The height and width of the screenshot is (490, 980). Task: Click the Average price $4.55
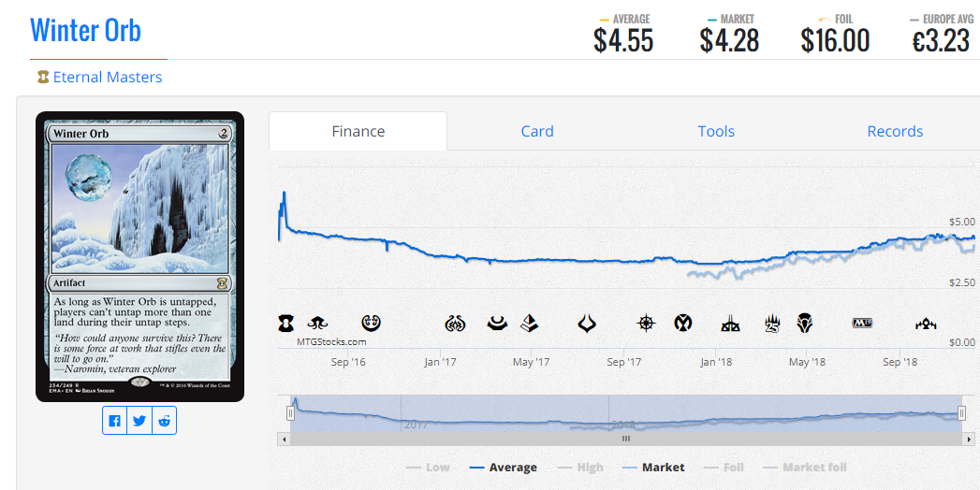[623, 40]
